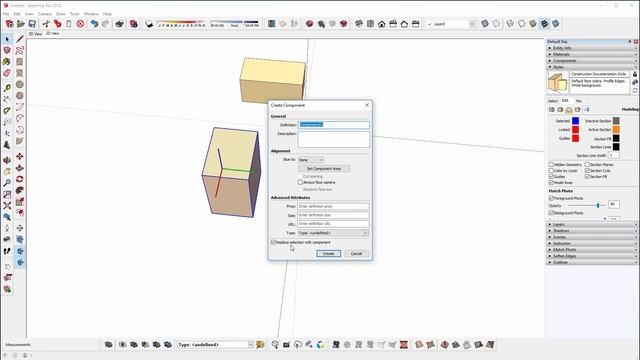The height and width of the screenshot is (360, 640).
Task: Click the Description text box
Action: (x=334, y=139)
